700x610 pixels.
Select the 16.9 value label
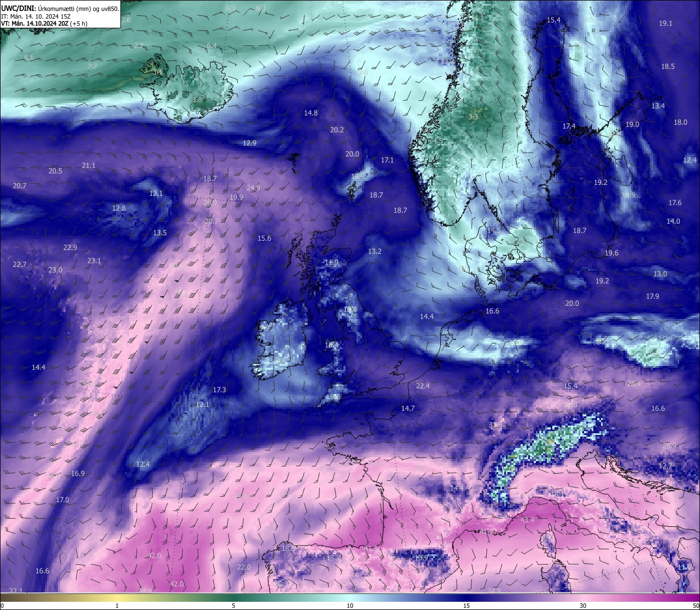click(78, 473)
